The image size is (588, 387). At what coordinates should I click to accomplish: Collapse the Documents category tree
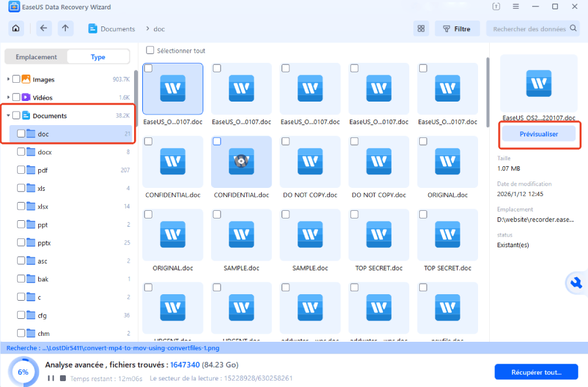(8, 115)
